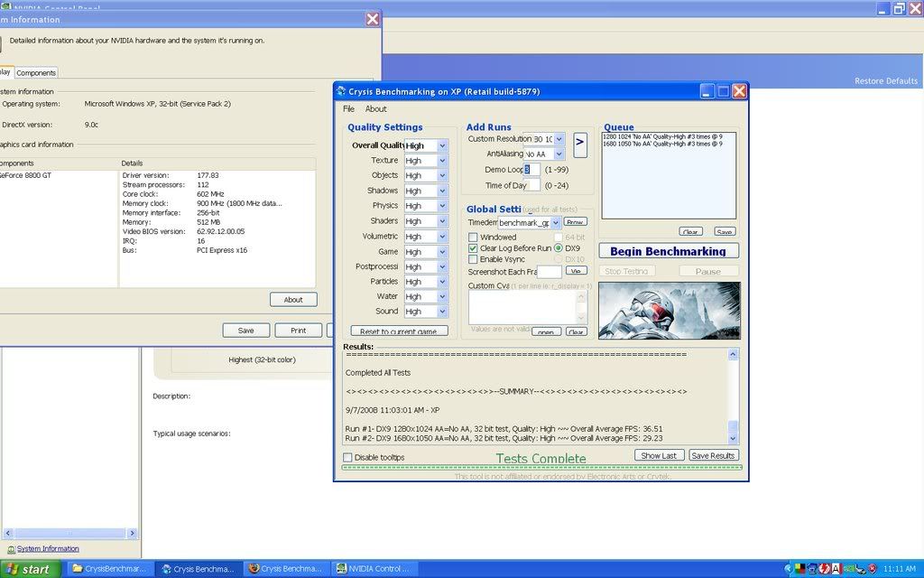Click the NVIDIA tray icon
The width and height of the screenshot is (924, 578).
click(848, 569)
